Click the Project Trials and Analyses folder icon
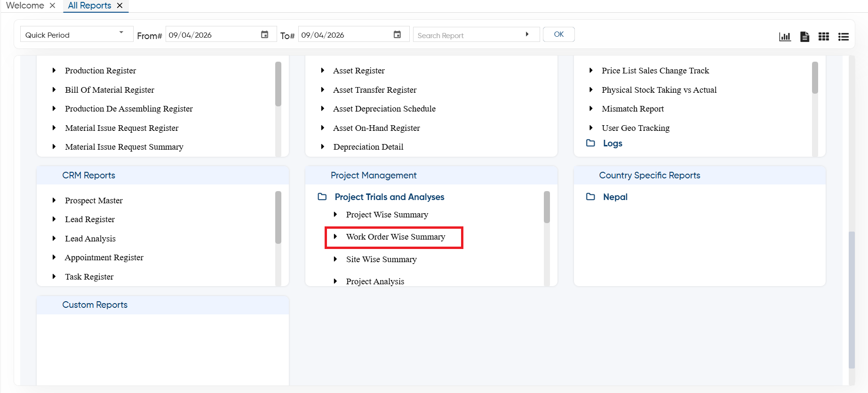The image size is (868, 393). [x=322, y=197]
